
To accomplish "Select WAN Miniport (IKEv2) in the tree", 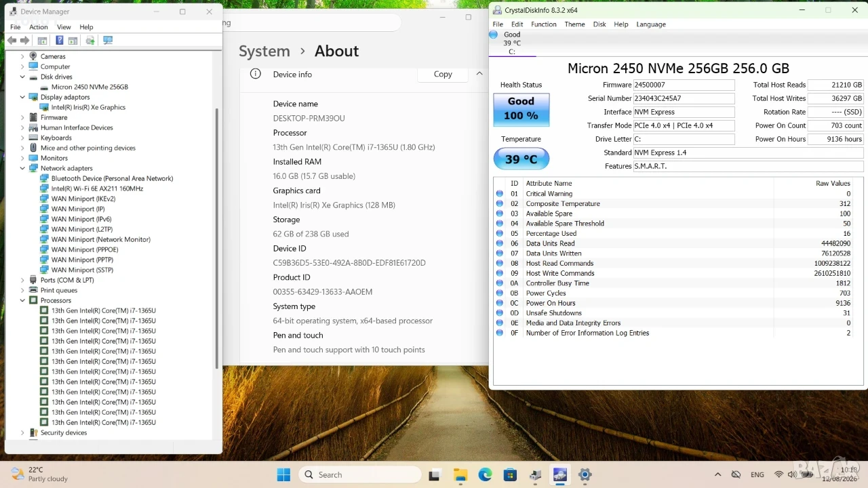I will click(83, 199).
